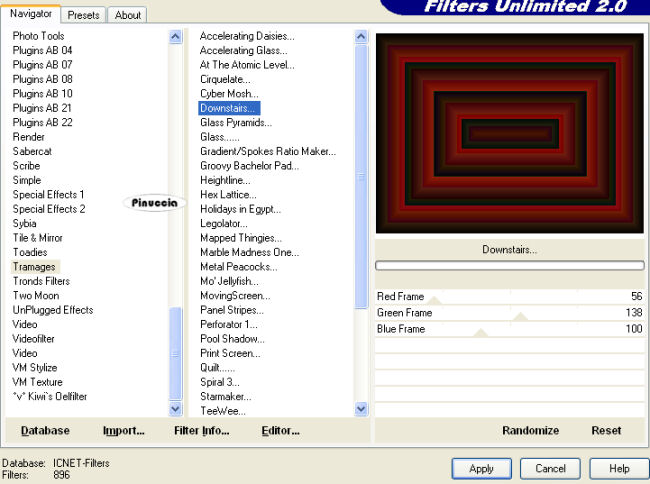Click filter list scroll up arrow
The image size is (650, 484).
click(x=361, y=37)
